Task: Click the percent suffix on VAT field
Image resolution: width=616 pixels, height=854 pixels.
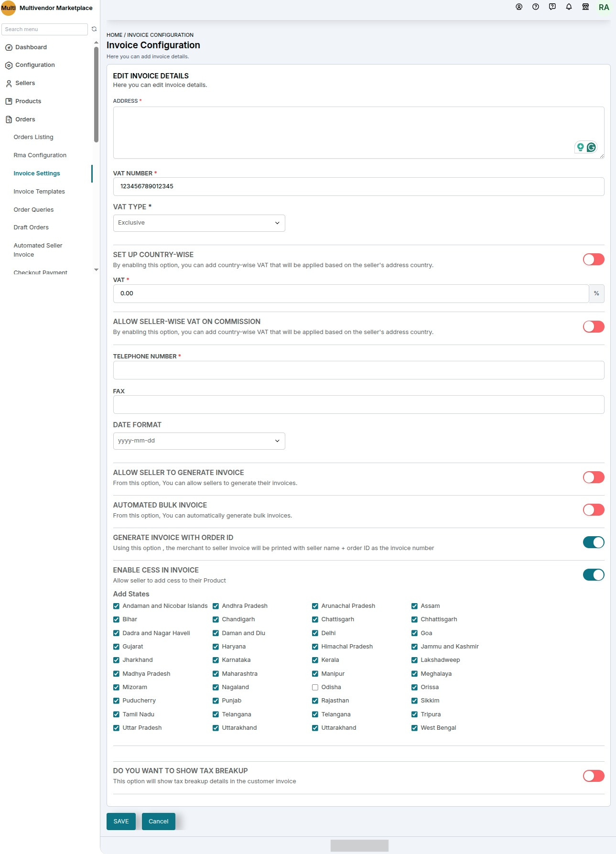Action: pos(596,293)
